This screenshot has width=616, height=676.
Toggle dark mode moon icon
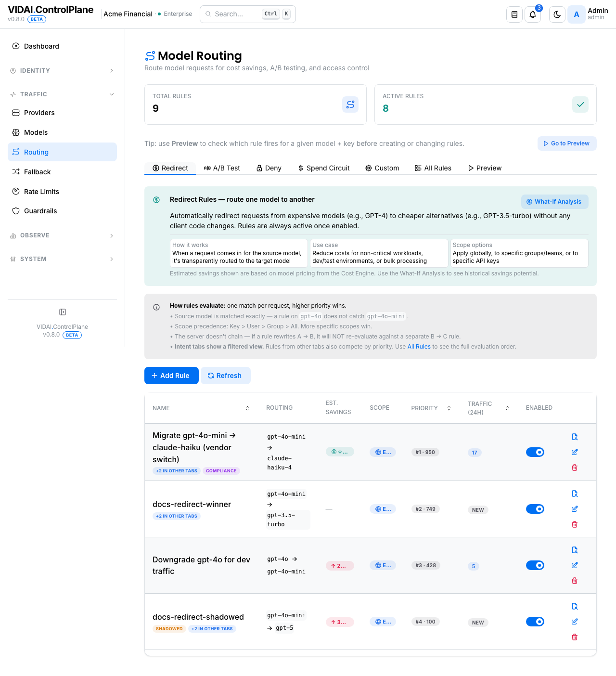(x=557, y=14)
